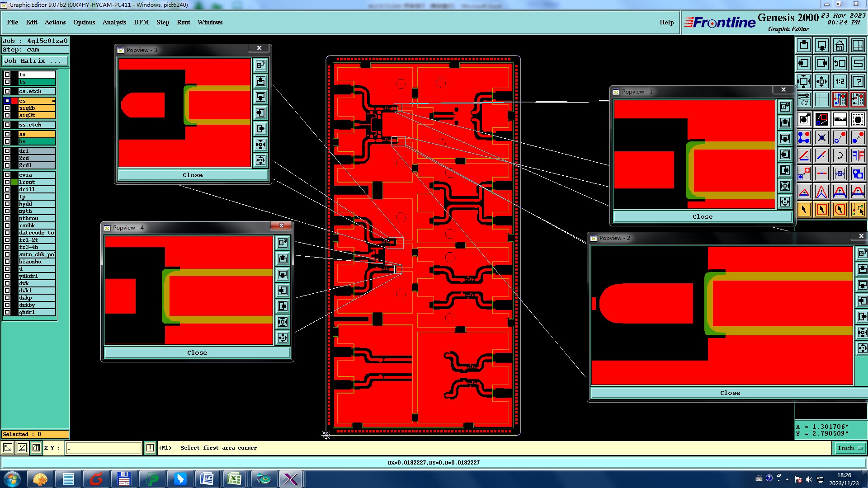The width and height of the screenshot is (868, 488).
Task: Click the 1:2 zoom scale icon
Action: click(840, 82)
